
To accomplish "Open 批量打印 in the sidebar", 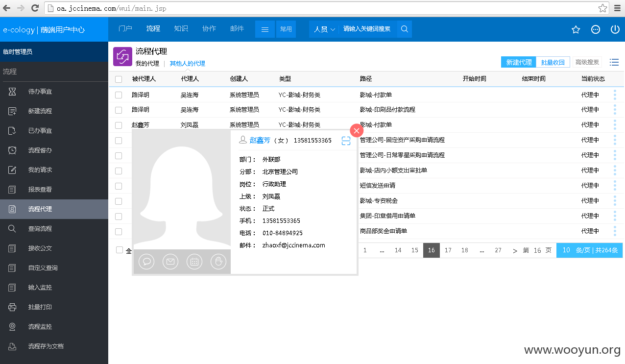I will 54,307.
